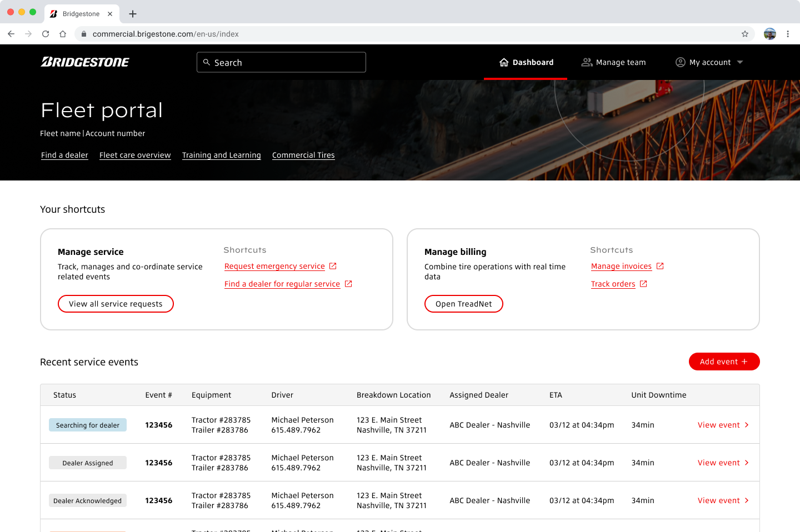
Task: Click the Manage service card title
Action: point(91,252)
